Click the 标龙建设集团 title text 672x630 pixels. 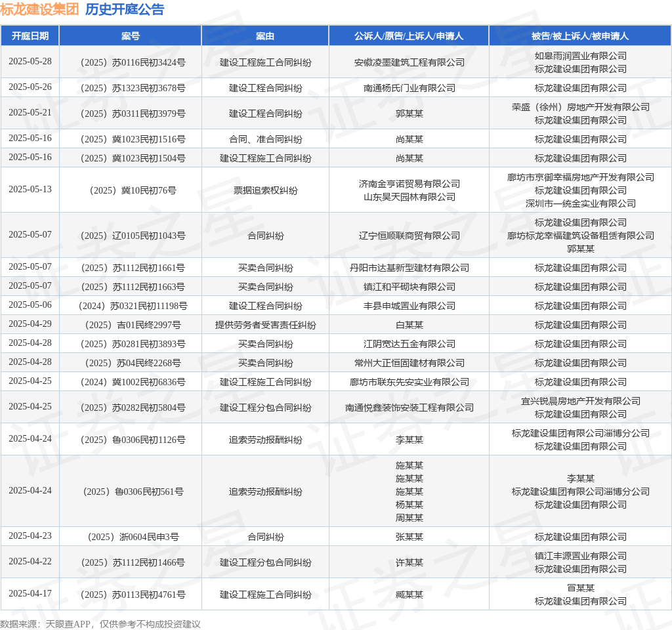[x=39, y=9]
